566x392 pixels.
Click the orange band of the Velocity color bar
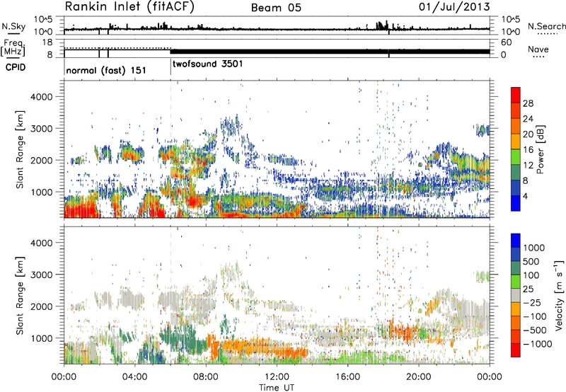[x=516, y=309]
